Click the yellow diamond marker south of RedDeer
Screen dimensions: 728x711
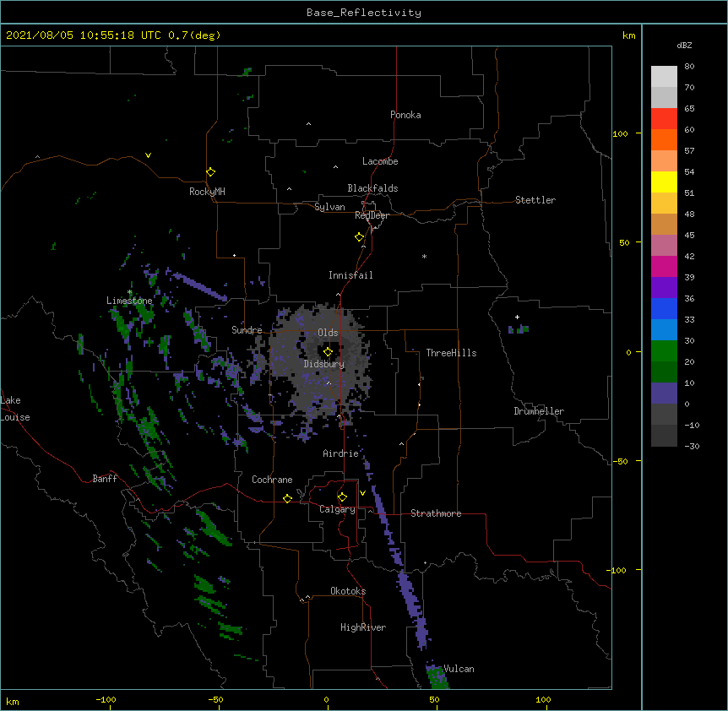coord(359,236)
